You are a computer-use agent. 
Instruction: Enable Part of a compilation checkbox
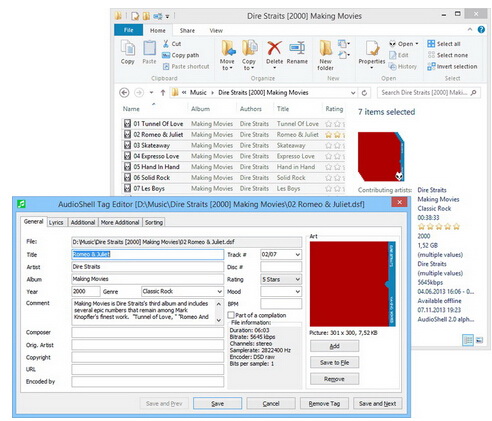click(231, 315)
